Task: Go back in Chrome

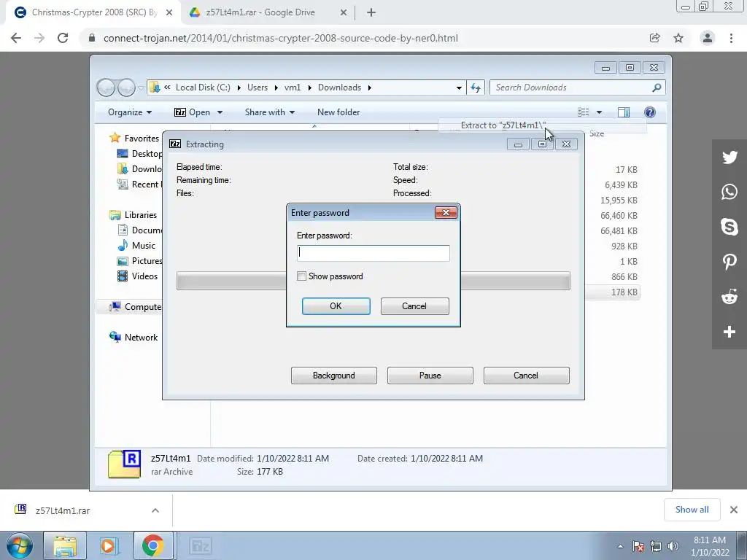Action: click(x=16, y=38)
